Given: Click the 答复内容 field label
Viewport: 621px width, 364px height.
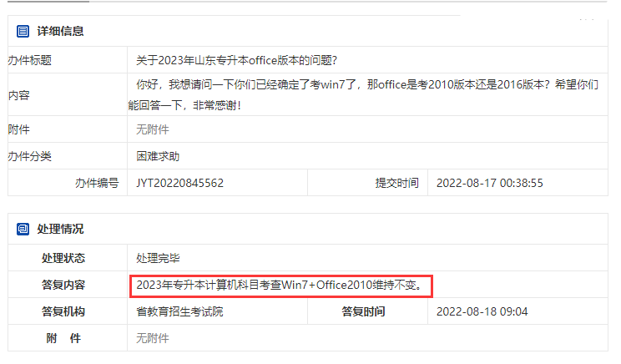Looking at the screenshot, I should pos(63,285).
